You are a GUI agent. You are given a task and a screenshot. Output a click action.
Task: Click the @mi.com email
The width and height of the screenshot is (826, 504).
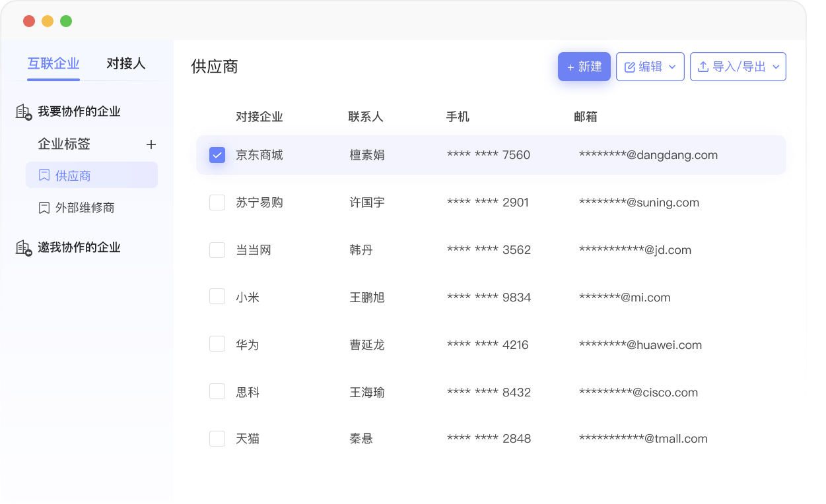coord(625,298)
